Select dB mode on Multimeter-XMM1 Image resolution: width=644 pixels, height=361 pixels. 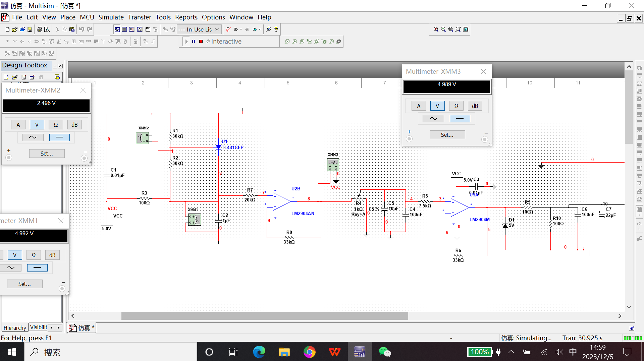pyautogui.click(x=52, y=255)
